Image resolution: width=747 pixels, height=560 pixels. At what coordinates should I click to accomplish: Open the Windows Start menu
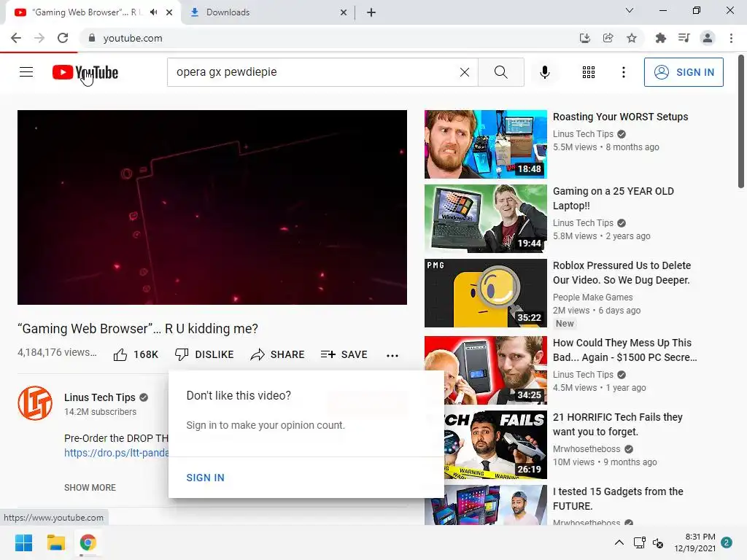point(23,542)
